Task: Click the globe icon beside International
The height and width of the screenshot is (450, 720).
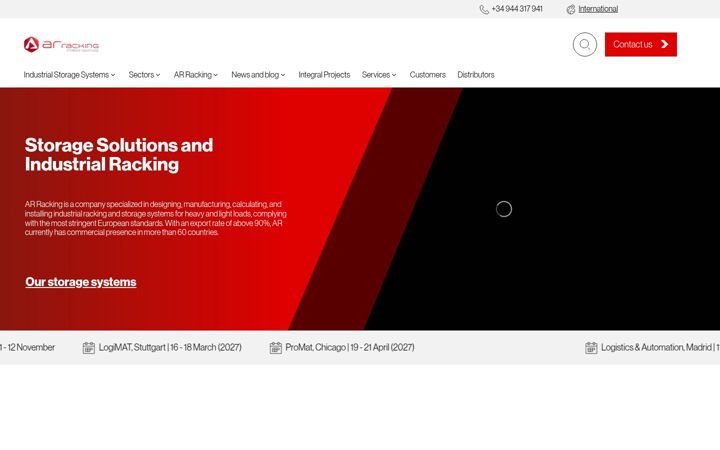Action: [x=571, y=9]
